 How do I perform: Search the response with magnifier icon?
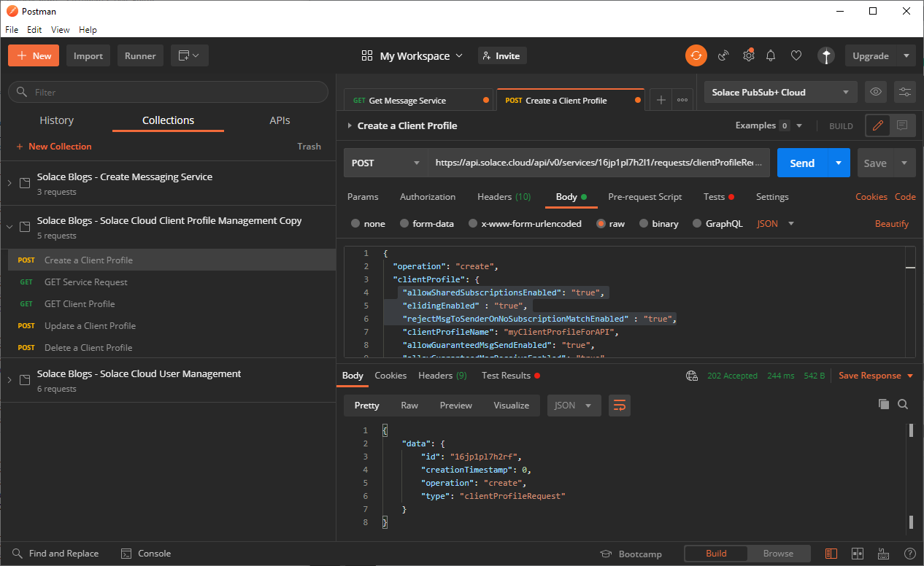click(x=903, y=404)
